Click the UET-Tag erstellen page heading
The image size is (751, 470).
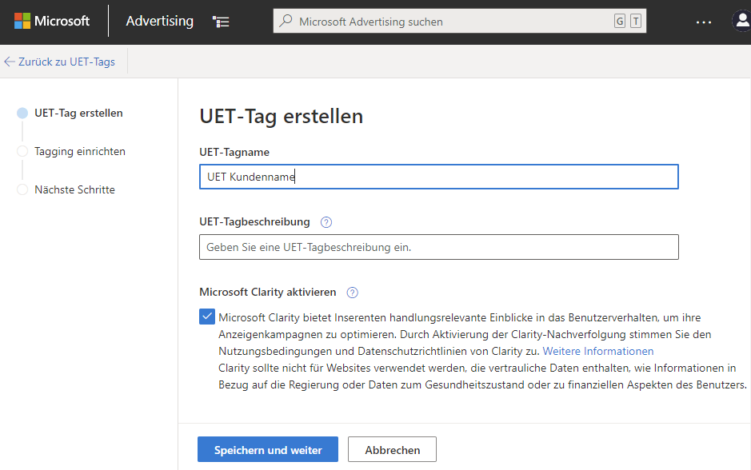point(281,116)
